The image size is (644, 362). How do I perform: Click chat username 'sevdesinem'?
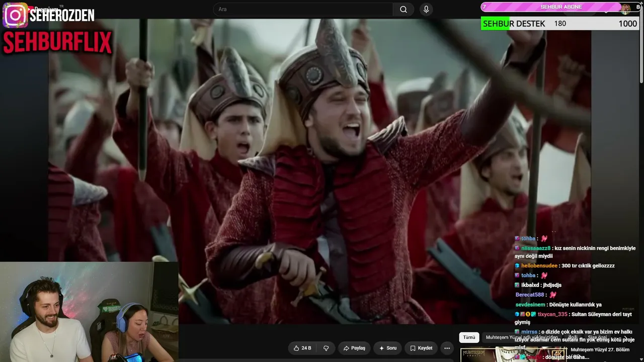click(530, 305)
